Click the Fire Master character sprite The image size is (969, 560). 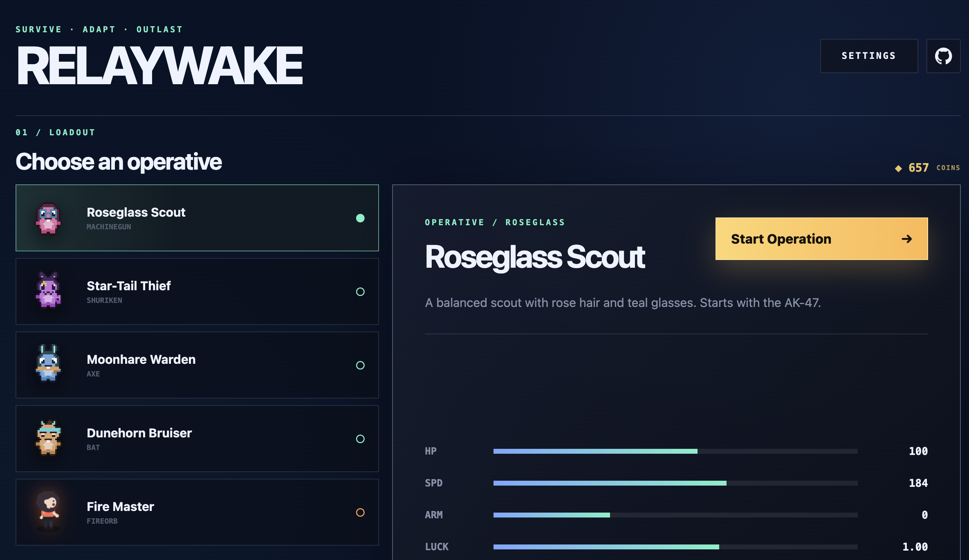click(48, 511)
